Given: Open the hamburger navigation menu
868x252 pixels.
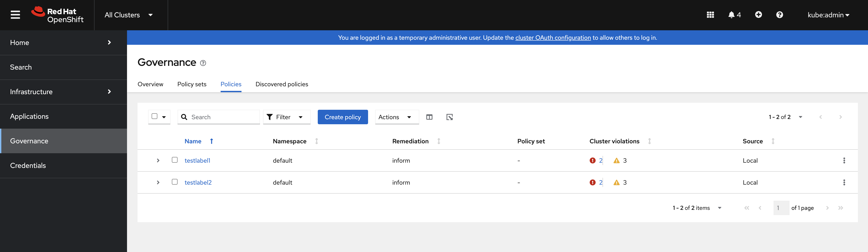Looking at the screenshot, I should pos(15,15).
